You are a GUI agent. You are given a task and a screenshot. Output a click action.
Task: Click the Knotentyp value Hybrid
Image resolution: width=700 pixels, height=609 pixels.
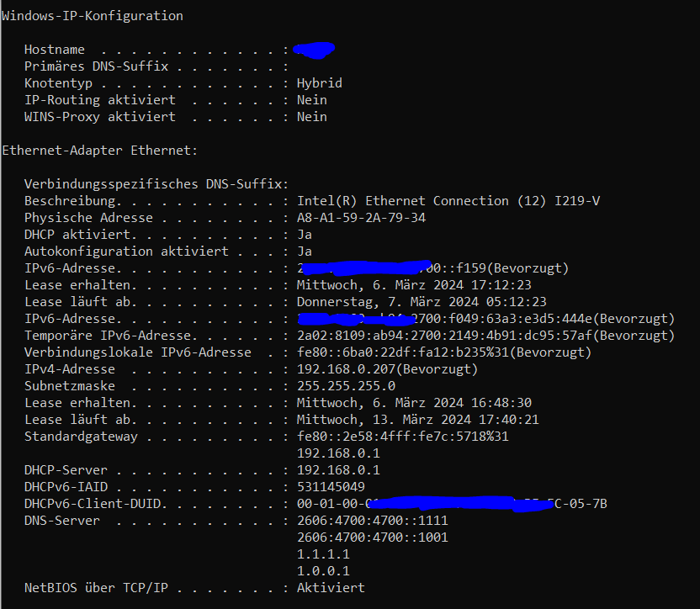[319, 83]
